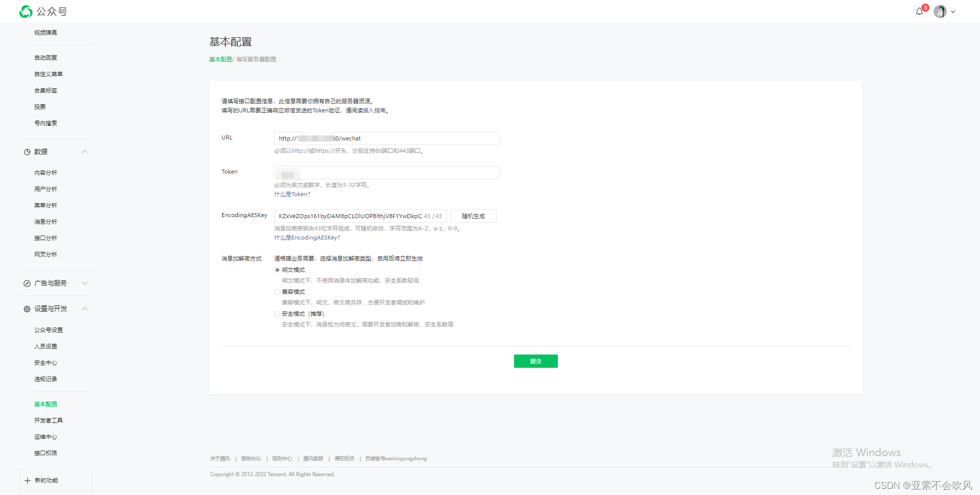Collapse the 数据 section chevron
980x495 pixels.
[x=85, y=152]
